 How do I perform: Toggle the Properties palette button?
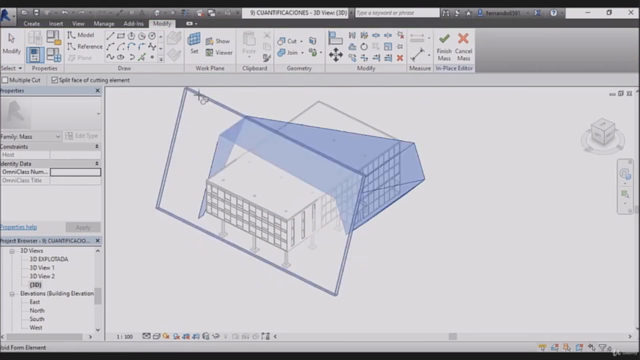(35, 55)
